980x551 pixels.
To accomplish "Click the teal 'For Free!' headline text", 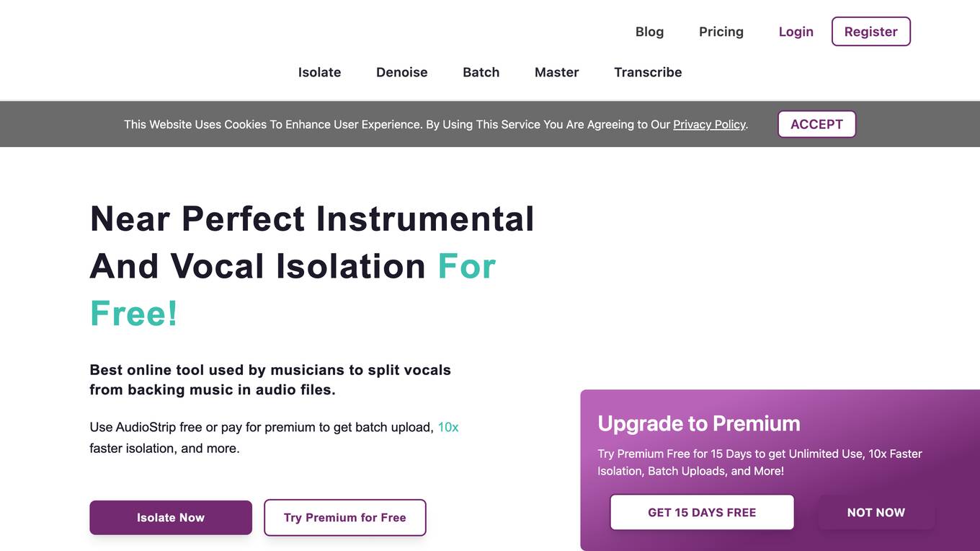I will coord(293,290).
